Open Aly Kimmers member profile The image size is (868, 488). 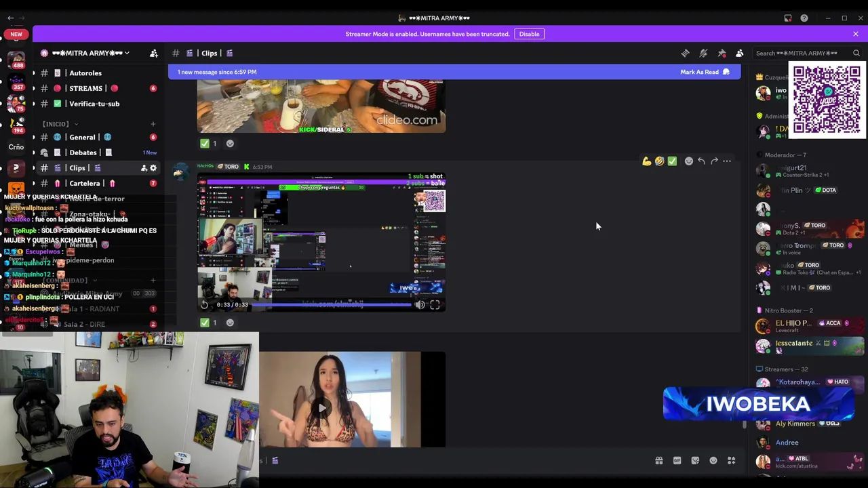pos(810,424)
